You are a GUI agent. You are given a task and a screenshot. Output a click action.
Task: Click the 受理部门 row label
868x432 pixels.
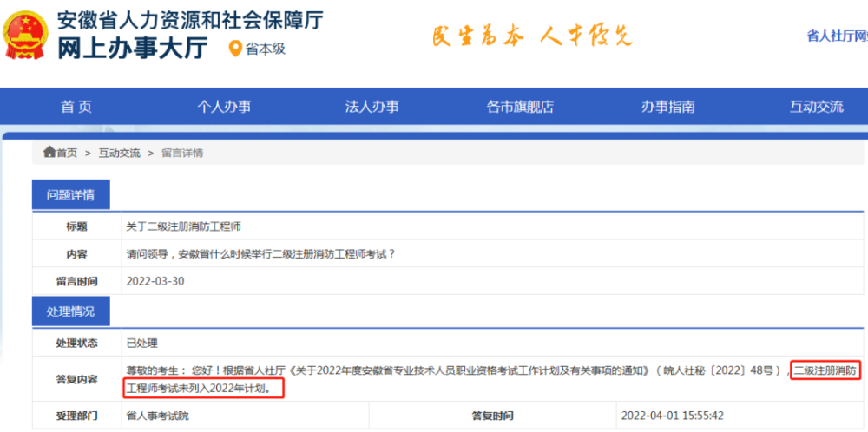pos(76,416)
